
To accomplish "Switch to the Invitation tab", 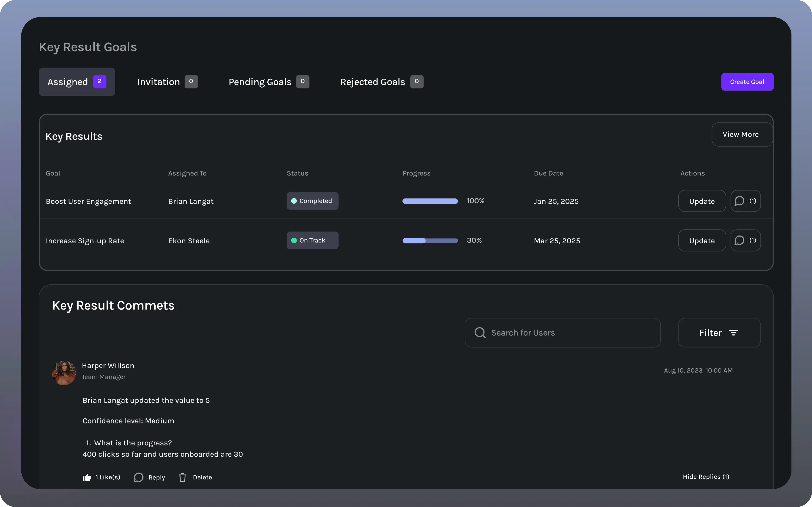I will tap(167, 82).
